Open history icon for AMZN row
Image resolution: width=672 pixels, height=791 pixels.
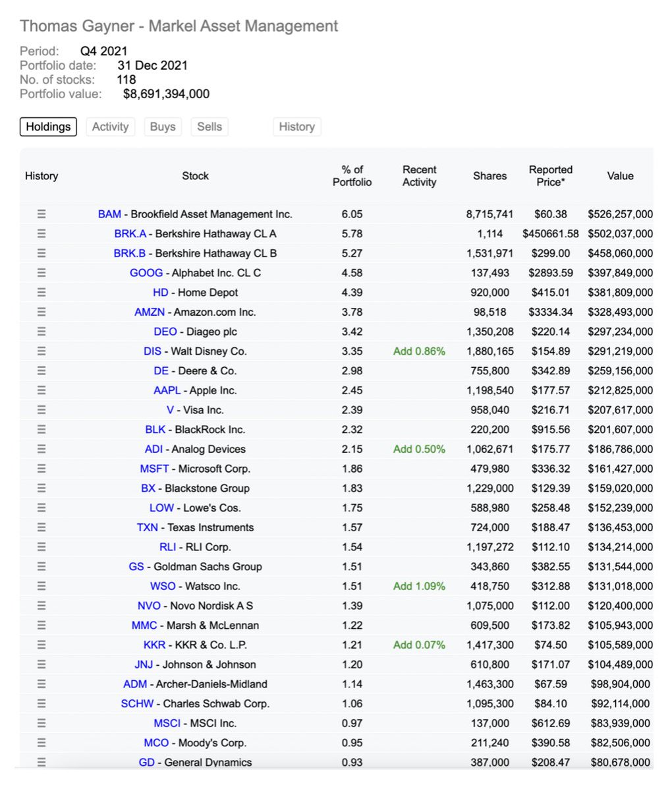(42, 312)
